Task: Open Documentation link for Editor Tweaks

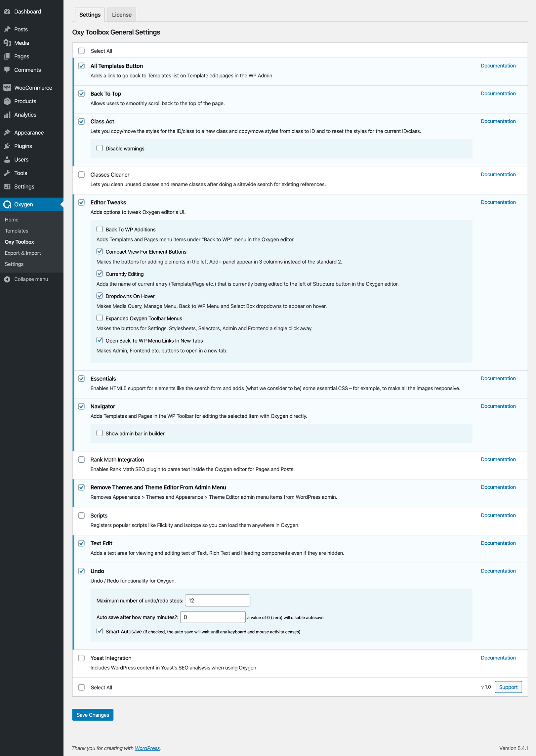Action: click(x=498, y=202)
